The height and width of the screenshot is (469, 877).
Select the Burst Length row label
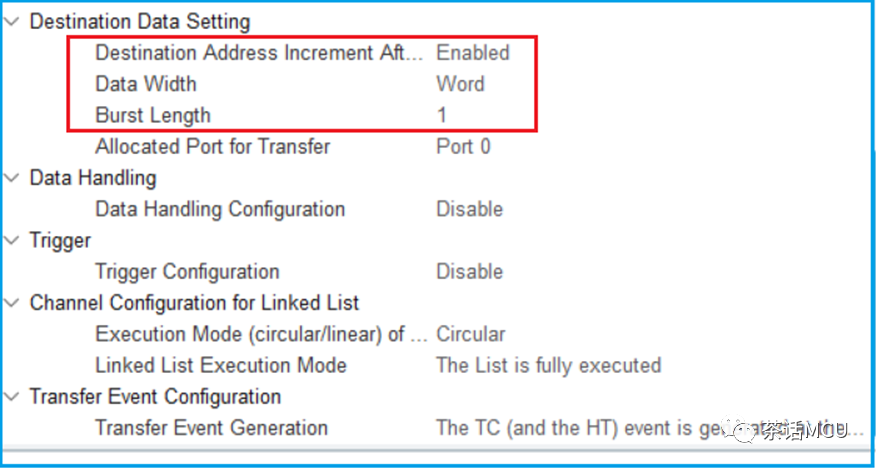(x=153, y=116)
